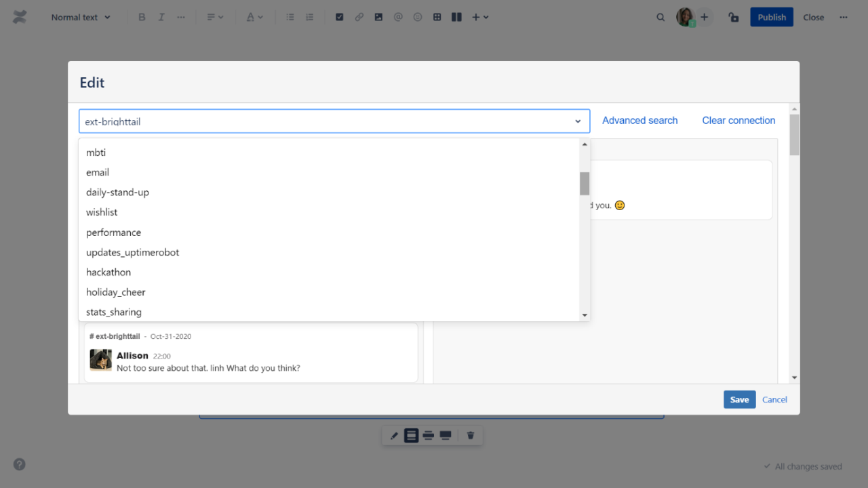Toggle bold formatting
The image size is (868, 488).
(142, 16)
